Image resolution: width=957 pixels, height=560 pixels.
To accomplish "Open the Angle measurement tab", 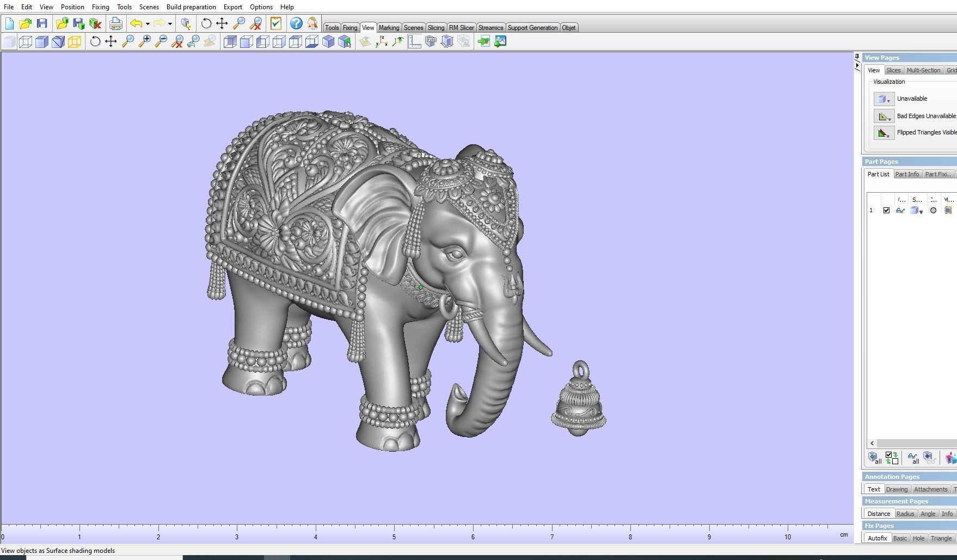I will [928, 514].
